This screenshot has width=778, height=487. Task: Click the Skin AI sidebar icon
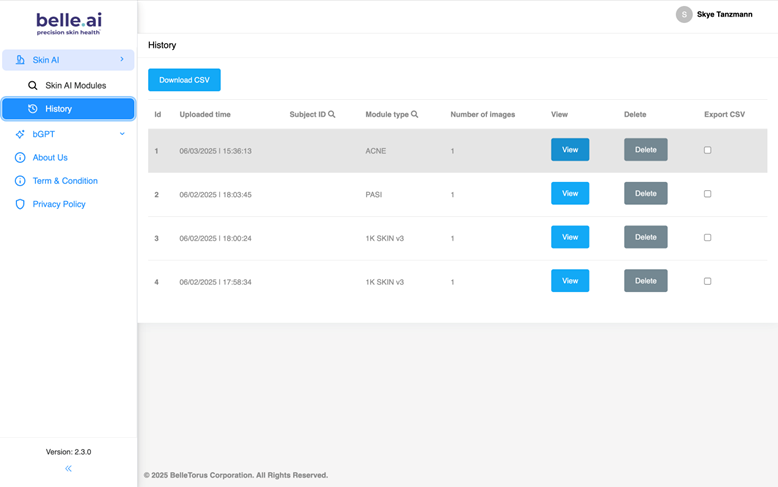click(x=20, y=60)
